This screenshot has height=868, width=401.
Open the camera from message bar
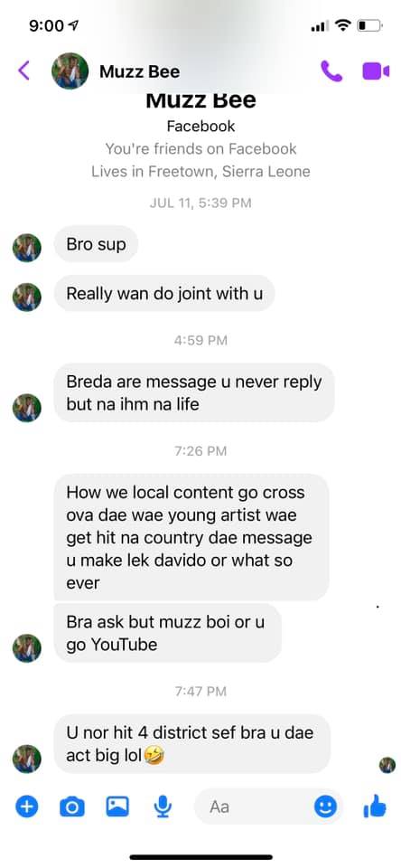72,807
